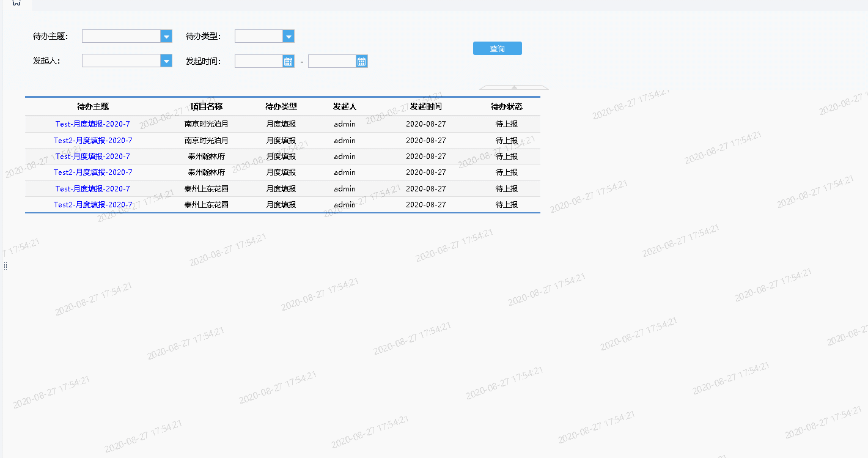Open the 待办类型 filter dropdown

[289, 37]
